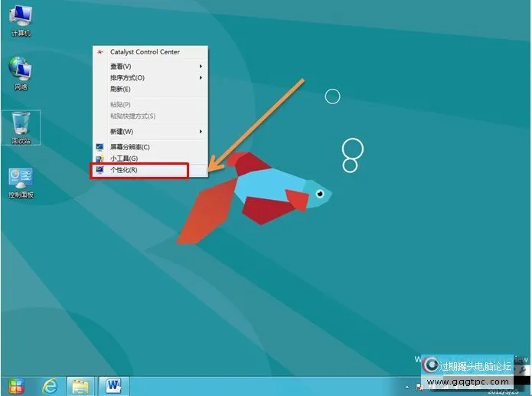This screenshot has height=396, width=532.
Task: Launch Internet Explorer from the taskbar
Action: [x=50, y=385]
